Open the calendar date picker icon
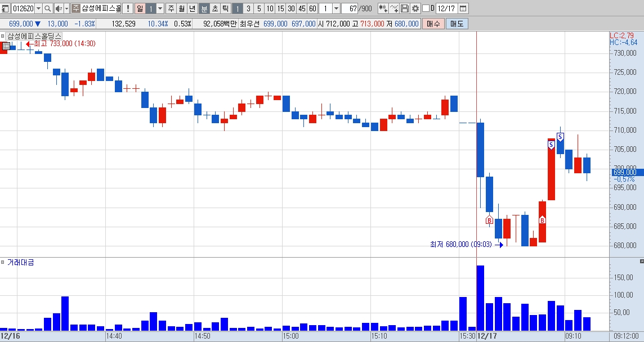The height and width of the screenshot is (342, 644). (463, 8)
